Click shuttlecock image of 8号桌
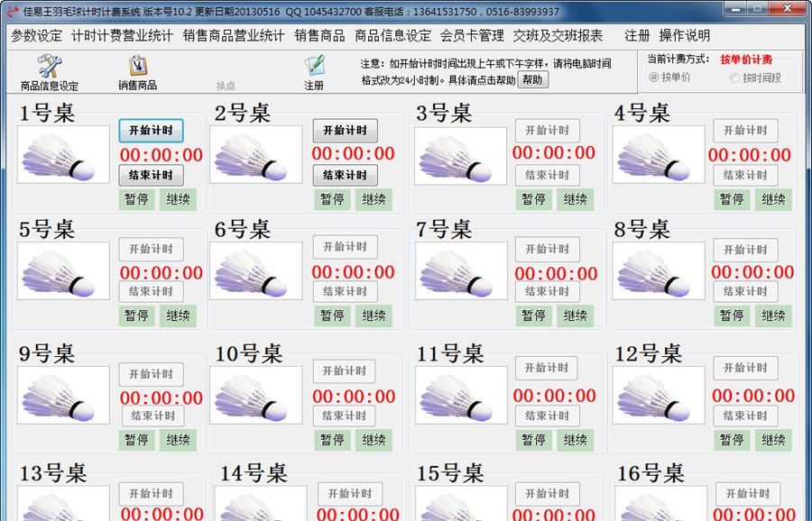812x521 pixels. coord(659,270)
